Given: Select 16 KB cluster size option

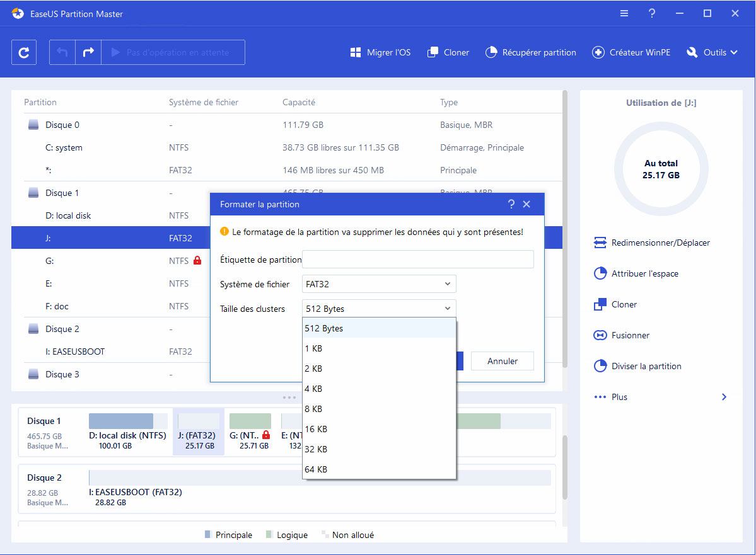Looking at the screenshot, I should 379,429.
